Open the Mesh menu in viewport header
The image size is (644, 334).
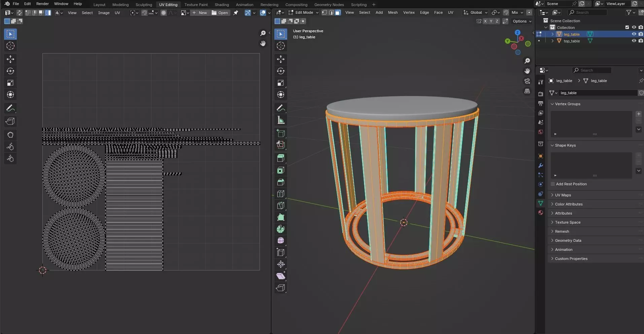(x=393, y=12)
